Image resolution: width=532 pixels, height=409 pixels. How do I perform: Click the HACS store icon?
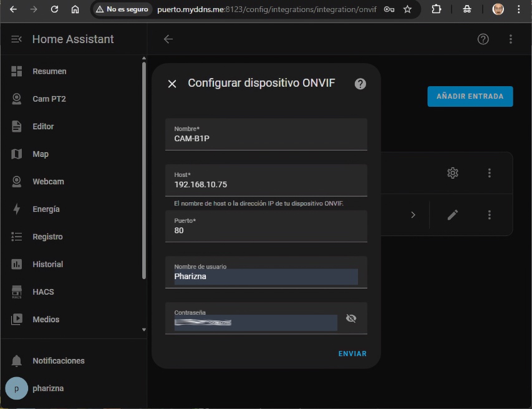16,292
